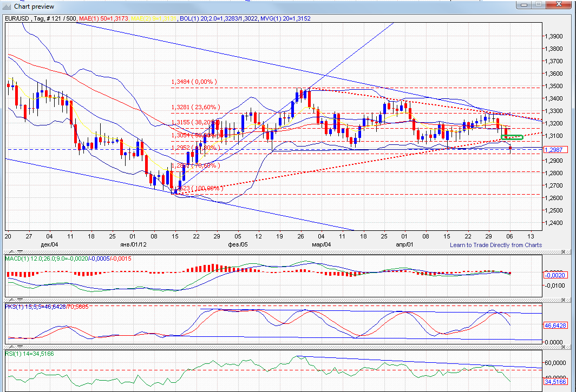The width and height of the screenshot is (576, 392).
Task: Click the down-arrow resize icon above RSI panel
Action: point(20,347)
